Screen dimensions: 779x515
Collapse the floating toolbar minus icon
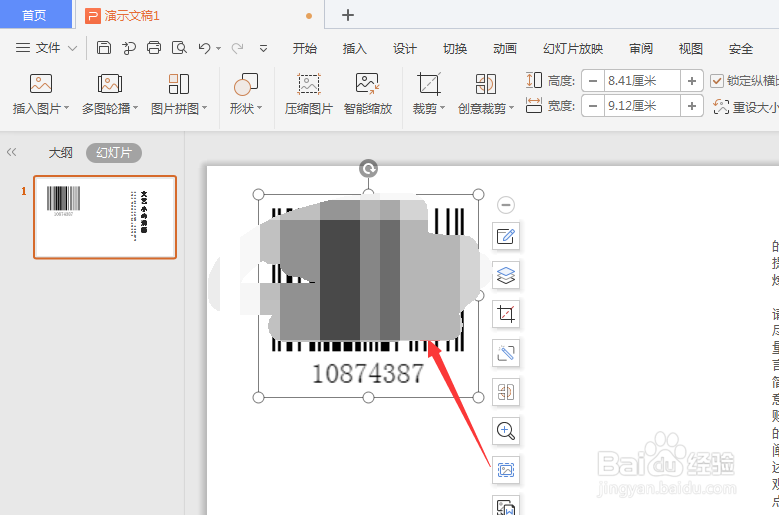tap(506, 205)
